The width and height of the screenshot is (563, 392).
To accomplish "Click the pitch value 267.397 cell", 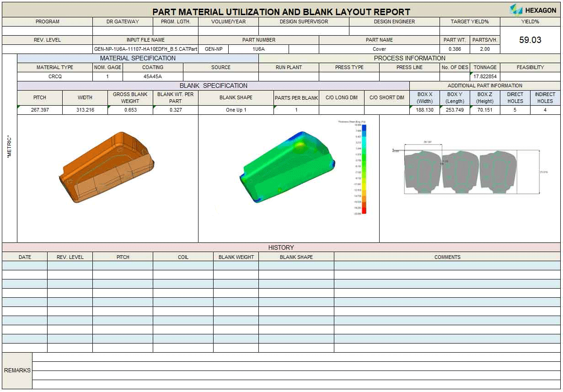I will 40,110.
